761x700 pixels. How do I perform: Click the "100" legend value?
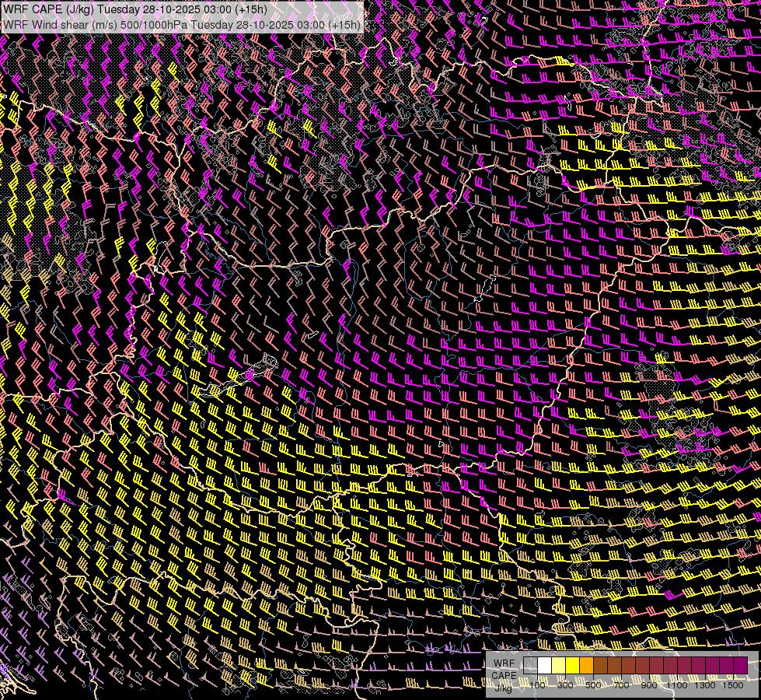[x=537, y=685]
